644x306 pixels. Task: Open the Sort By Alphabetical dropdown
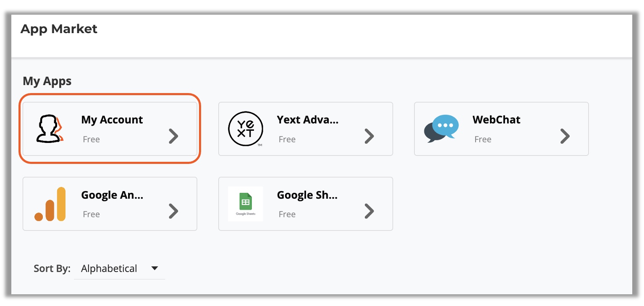click(120, 269)
